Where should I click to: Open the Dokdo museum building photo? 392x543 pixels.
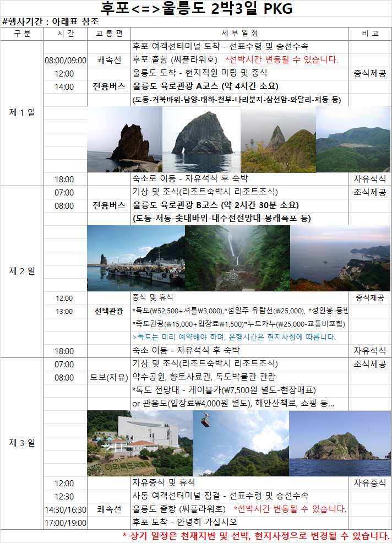139,444
